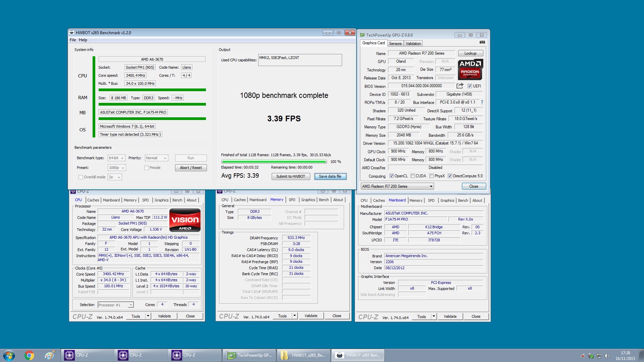
Task: Click the Close button in GPU-Z
Action: 474,186
